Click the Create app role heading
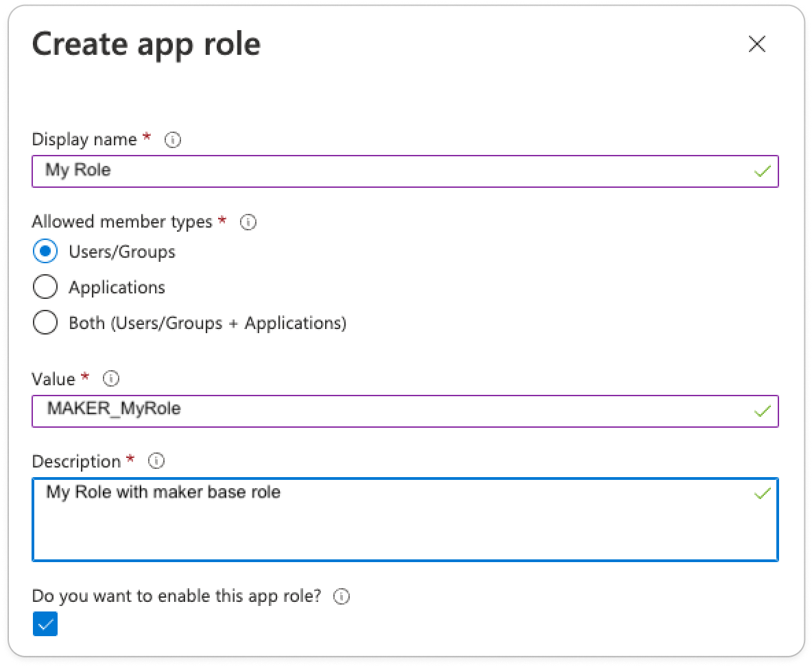812x667 pixels. pyautogui.click(x=146, y=44)
